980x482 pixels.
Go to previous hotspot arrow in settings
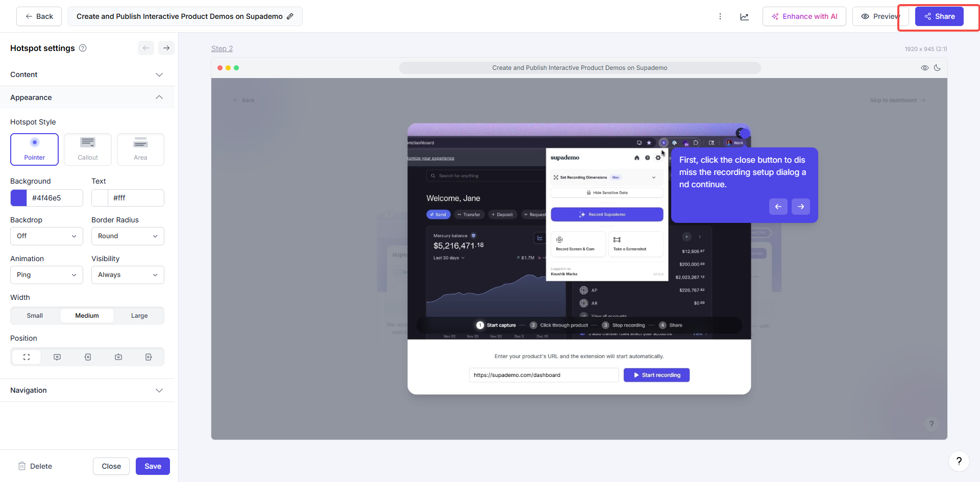(x=146, y=48)
